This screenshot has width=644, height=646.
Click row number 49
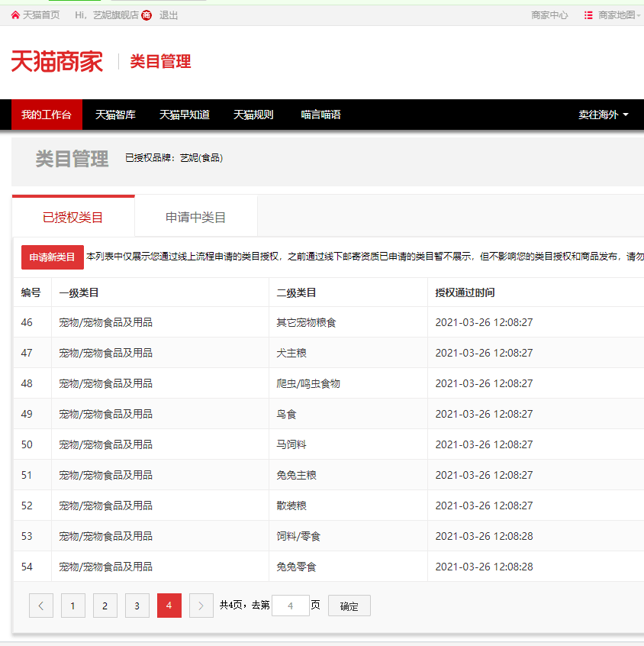tap(27, 414)
